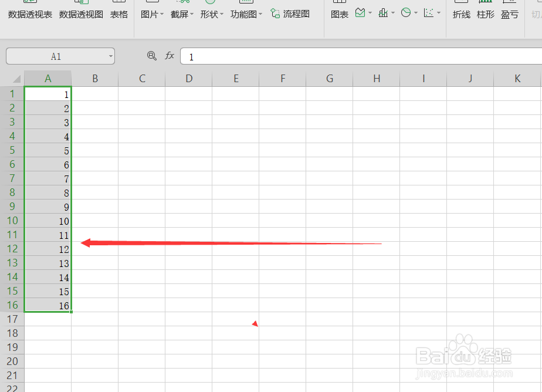Expand the line chart dropdown arrow

pyautogui.click(x=370, y=13)
